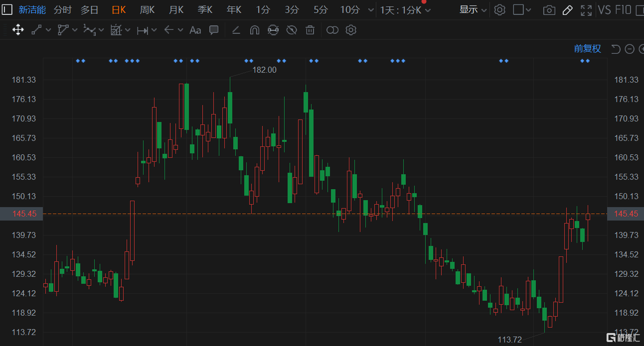Image resolution: width=644 pixels, height=346 pixels.
Task: Click the sync drawings icon
Action: (x=273, y=30)
